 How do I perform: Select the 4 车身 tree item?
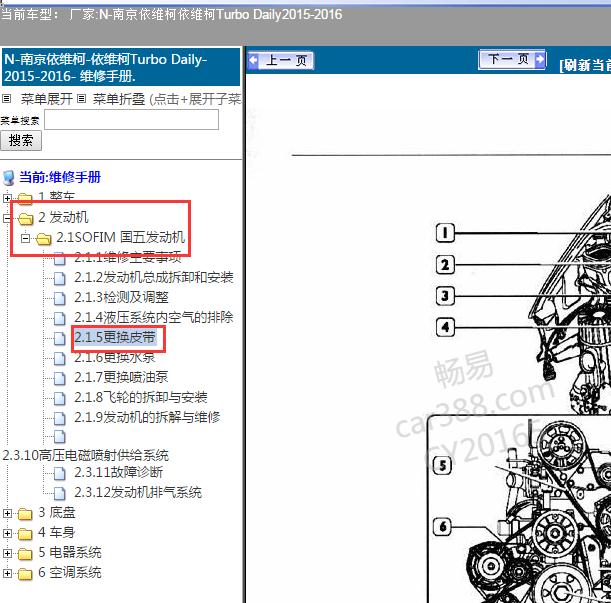pyautogui.click(x=57, y=532)
